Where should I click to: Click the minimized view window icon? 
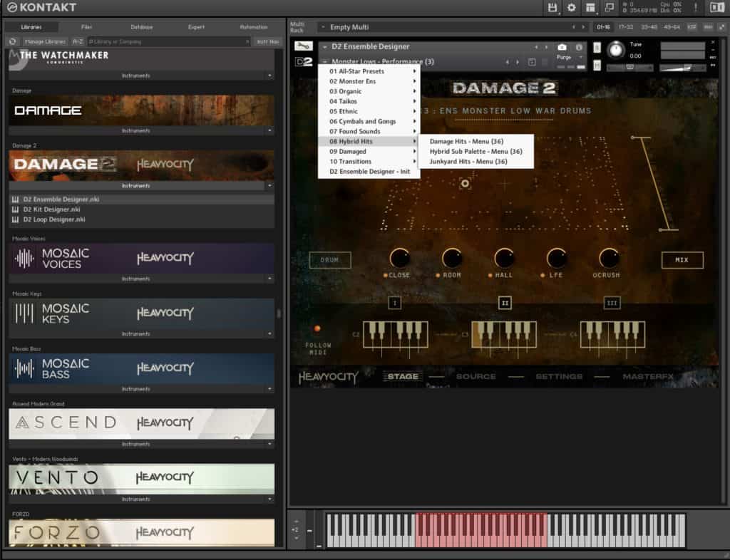pos(610,7)
